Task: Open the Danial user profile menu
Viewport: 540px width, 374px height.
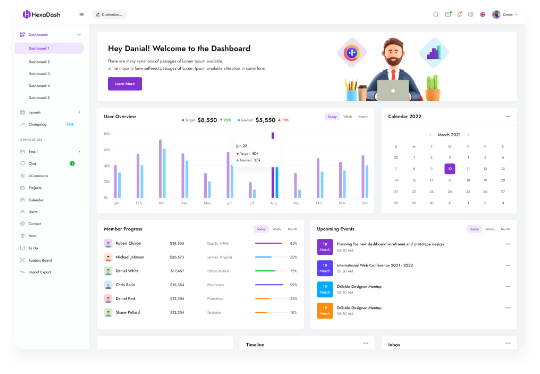Action: coord(505,14)
